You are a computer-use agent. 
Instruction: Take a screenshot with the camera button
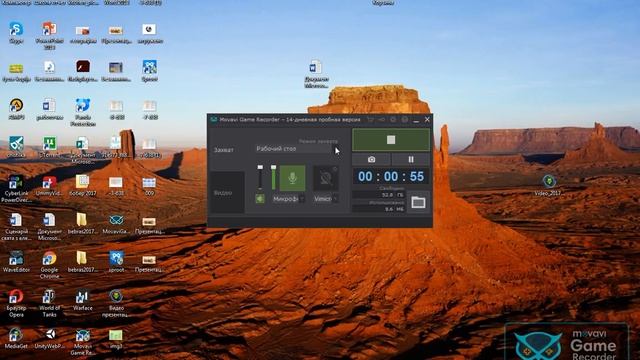click(371, 159)
